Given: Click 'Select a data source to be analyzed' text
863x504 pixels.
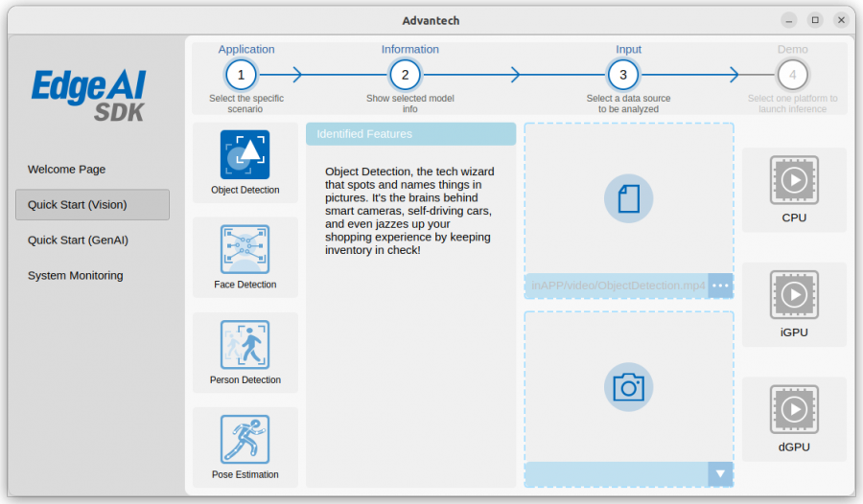Looking at the screenshot, I should coord(628,103).
